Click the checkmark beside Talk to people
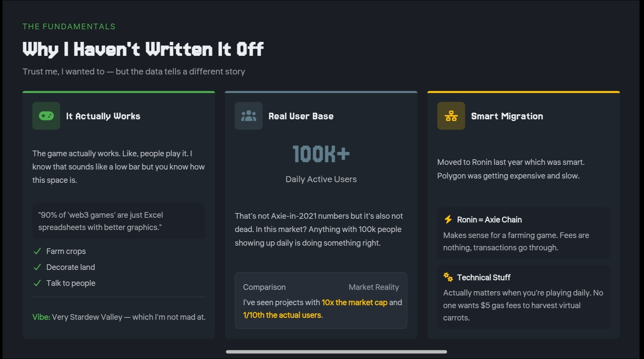Screen dimensions: 644x359 pyautogui.click(x=37, y=283)
